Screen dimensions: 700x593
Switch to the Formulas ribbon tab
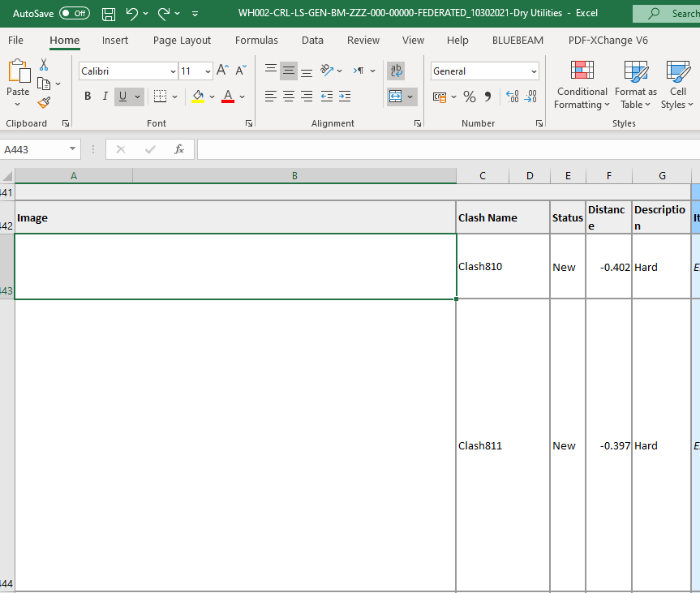pyautogui.click(x=256, y=40)
